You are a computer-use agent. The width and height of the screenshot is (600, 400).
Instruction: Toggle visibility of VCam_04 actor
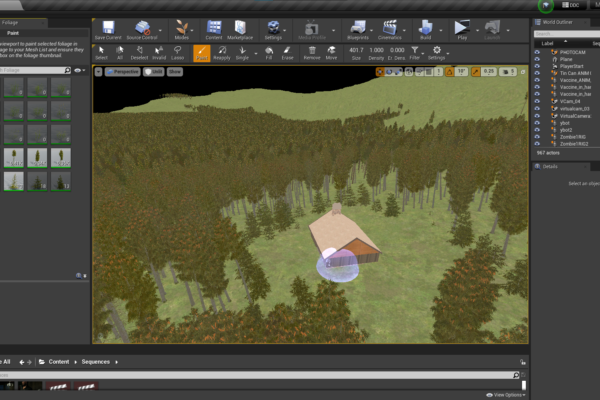click(537, 101)
